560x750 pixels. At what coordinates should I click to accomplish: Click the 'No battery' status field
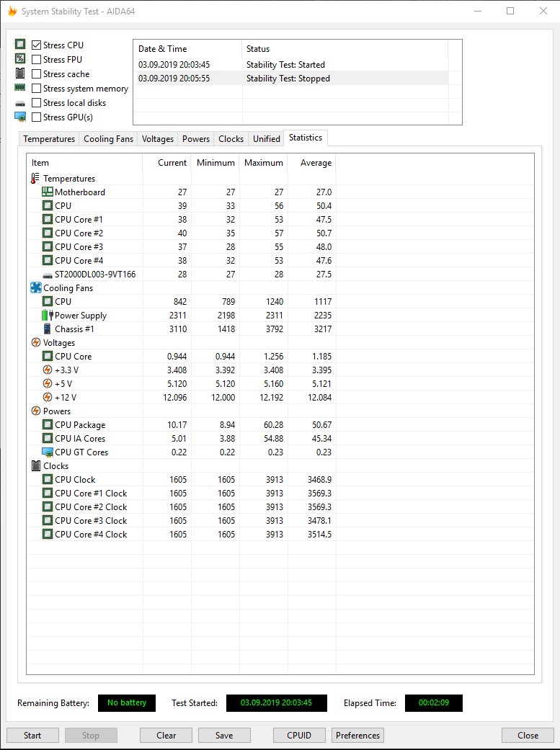(x=127, y=702)
